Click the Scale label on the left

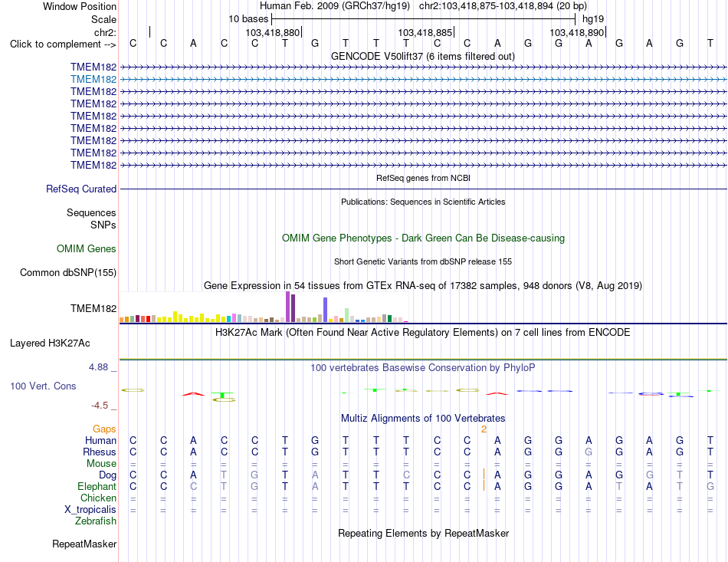(x=103, y=19)
